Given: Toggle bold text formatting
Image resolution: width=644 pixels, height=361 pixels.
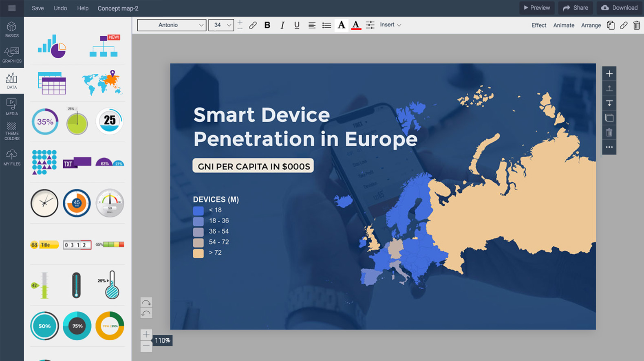Looking at the screenshot, I should (267, 25).
